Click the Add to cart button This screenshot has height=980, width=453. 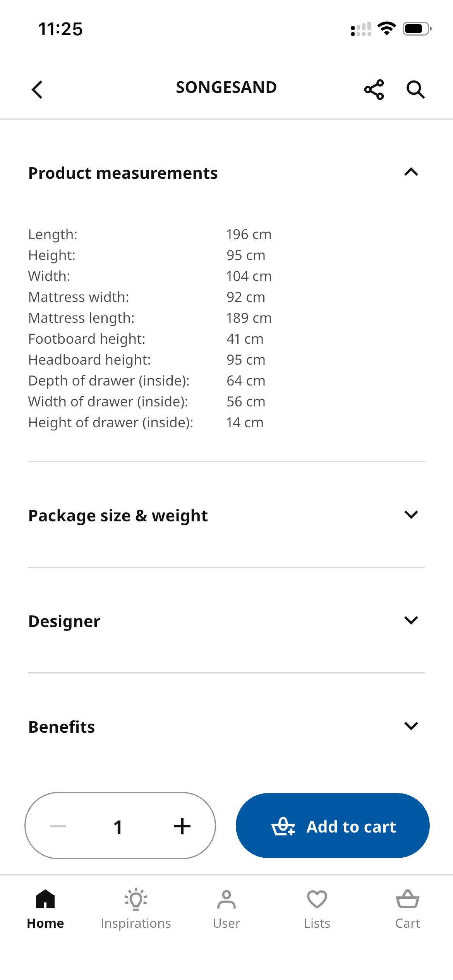click(x=333, y=826)
